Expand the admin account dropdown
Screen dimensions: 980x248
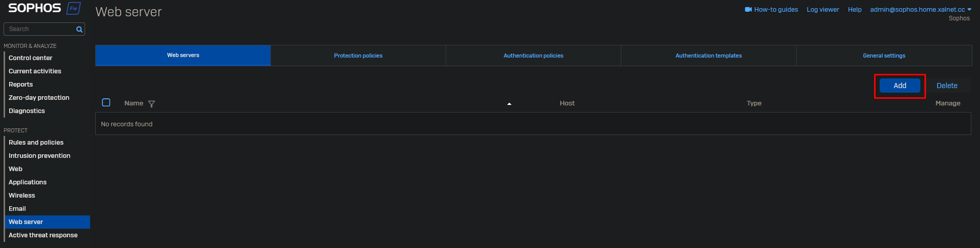[x=969, y=10]
